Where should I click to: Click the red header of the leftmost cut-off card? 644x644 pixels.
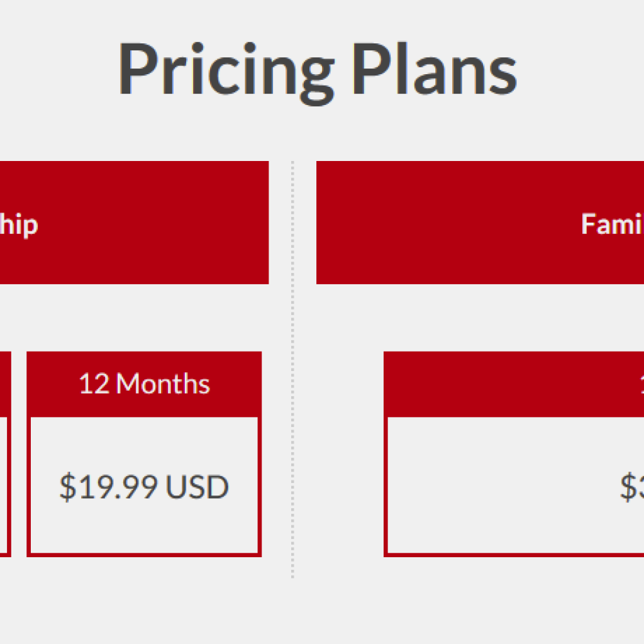point(4,384)
